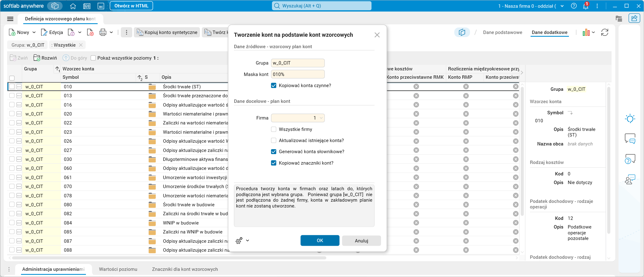Screen dimensions: 644x277
Task: Open the toolbar three-dots overflow menu
Action: click(126, 32)
